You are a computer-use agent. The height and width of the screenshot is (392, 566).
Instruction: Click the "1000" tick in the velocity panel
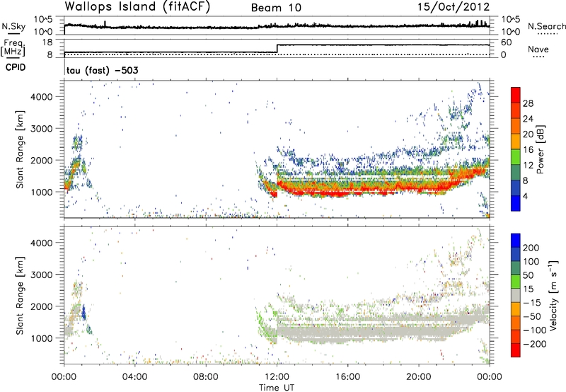click(x=41, y=338)
